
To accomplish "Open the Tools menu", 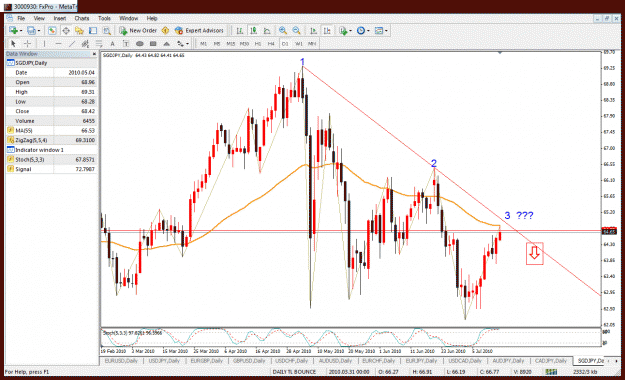I will 104,18.
